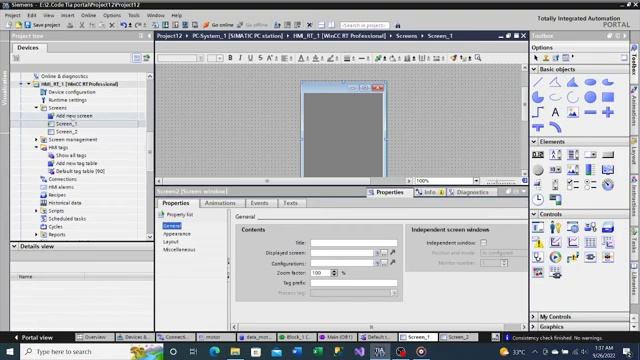Select the User view control in Controls

[555, 227]
